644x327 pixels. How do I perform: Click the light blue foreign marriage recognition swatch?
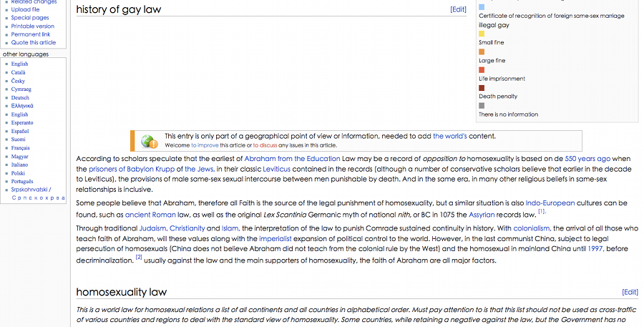(482, 7)
